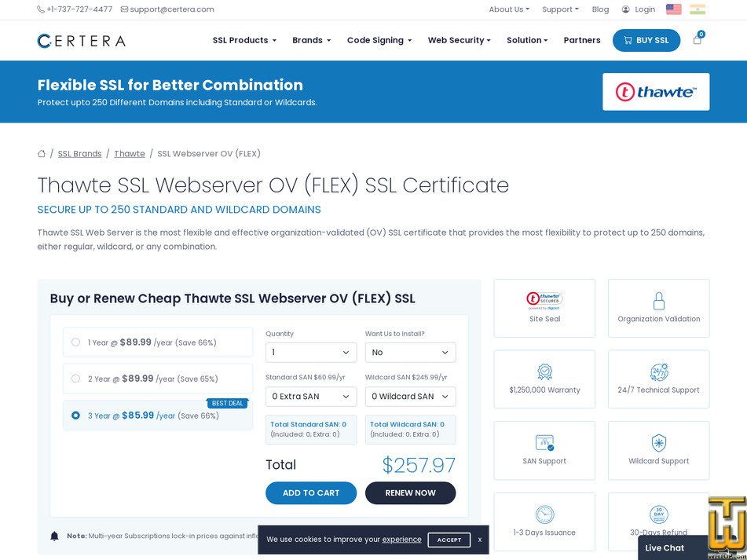Screen dimensions: 747x560
Task: Follow the Thawte breadcrumb link
Action: 129,153
